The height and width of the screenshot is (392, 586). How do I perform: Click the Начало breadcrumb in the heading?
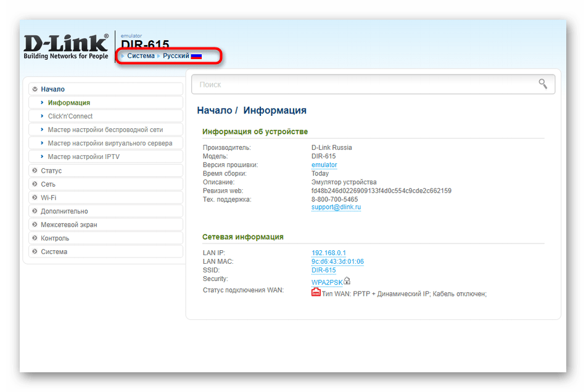(215, 110)
